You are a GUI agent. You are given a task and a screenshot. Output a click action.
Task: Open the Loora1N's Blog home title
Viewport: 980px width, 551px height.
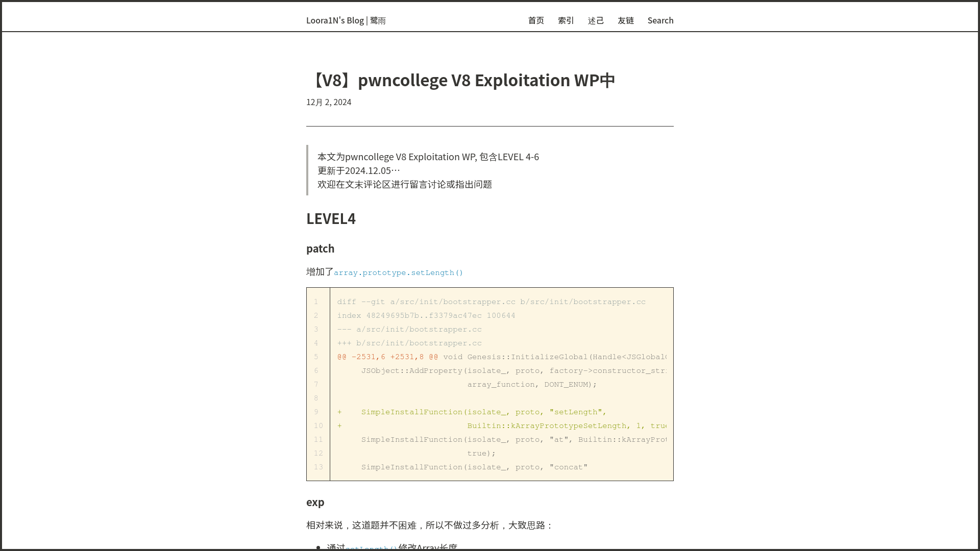pyautogui.click(x=346, y=20)
